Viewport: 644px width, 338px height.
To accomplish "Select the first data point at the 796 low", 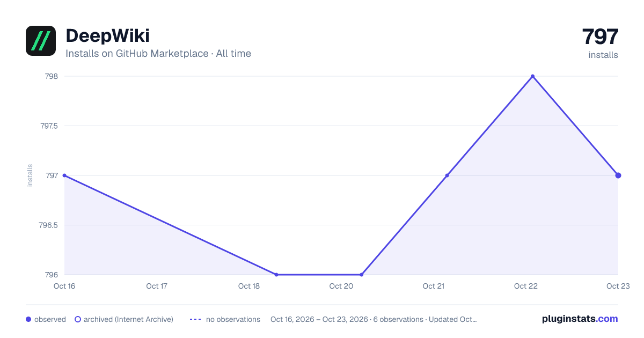I will 276,275.
